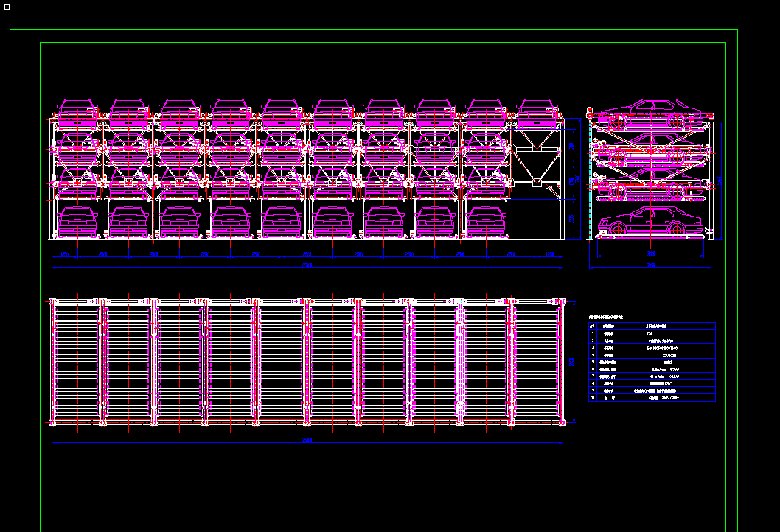
Task: Select the overall length dimension below plan view
Action: click(x=307, y=440)
